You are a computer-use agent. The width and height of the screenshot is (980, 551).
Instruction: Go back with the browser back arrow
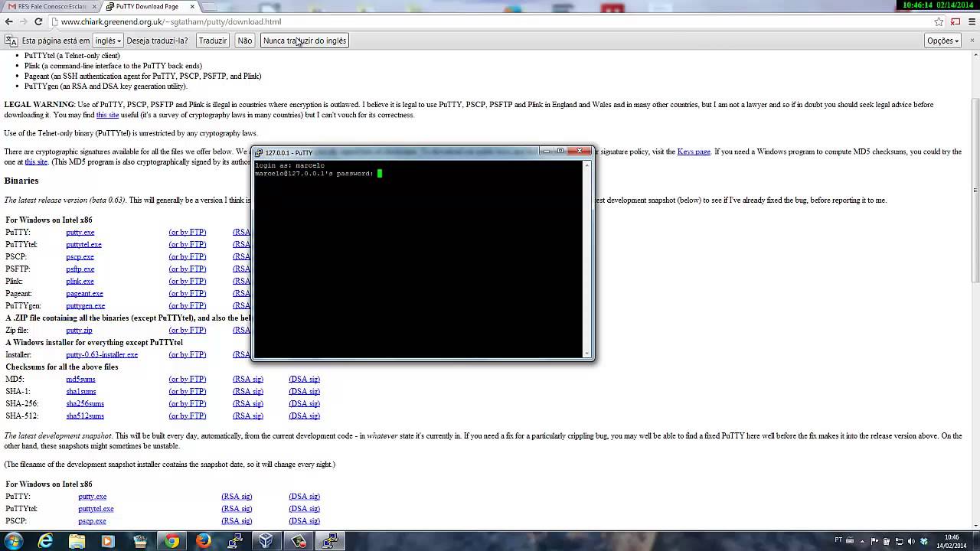(x=9, y=21)
